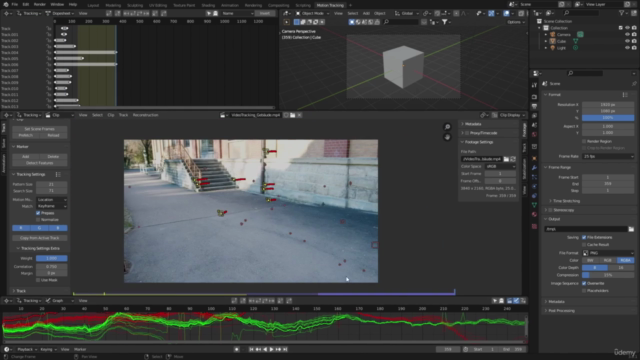
Task: Enable the Render Region checkbox
Action: click(x=584, y=141)
